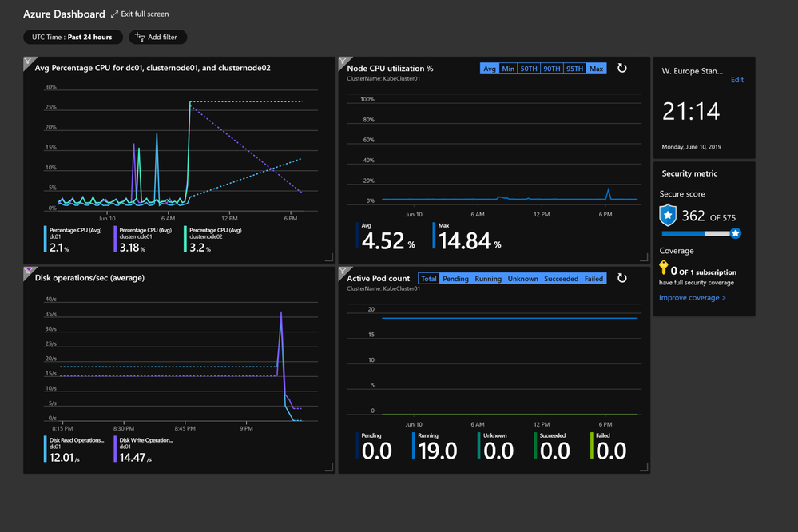This screenshot has height=532, width=798.
Task: Refresh the Active Pod count chart
Action: 622,278
